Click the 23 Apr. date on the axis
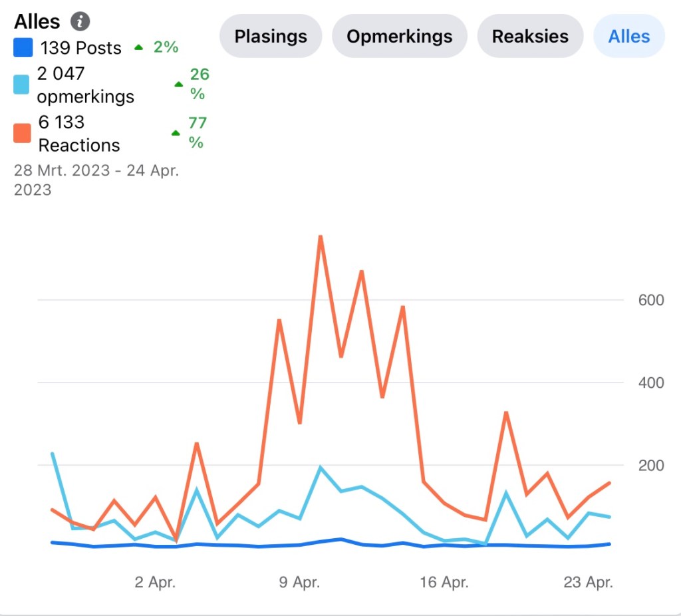 click(x=588, y=583)
